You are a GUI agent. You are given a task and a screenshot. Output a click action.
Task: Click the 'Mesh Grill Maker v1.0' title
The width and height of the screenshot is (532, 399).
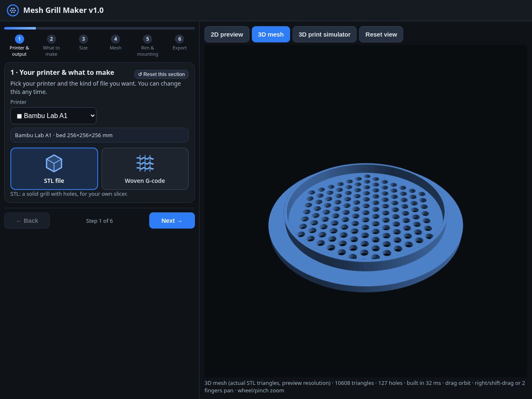(64, 10)
